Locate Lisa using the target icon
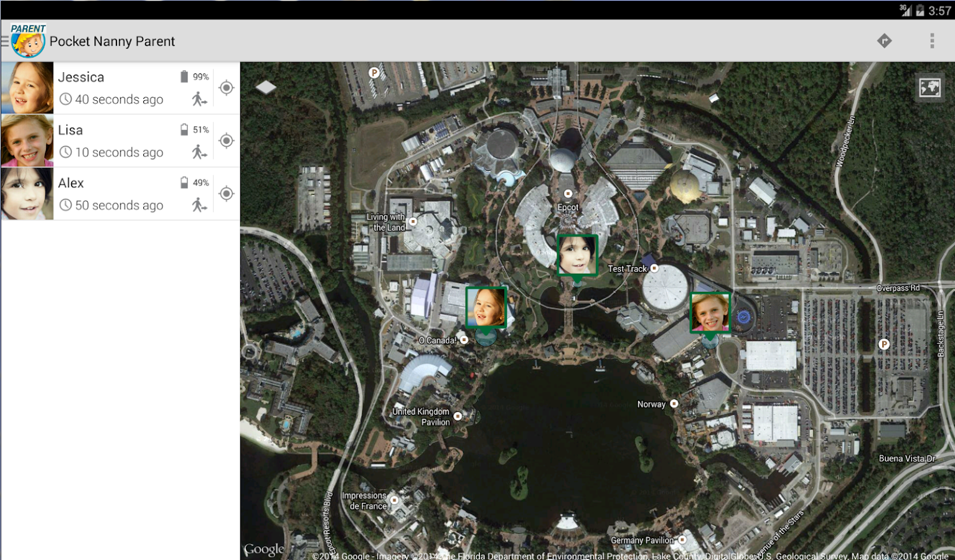Viewport: 955px width, 560px height. pyautogui.click(x=227, y=141)
